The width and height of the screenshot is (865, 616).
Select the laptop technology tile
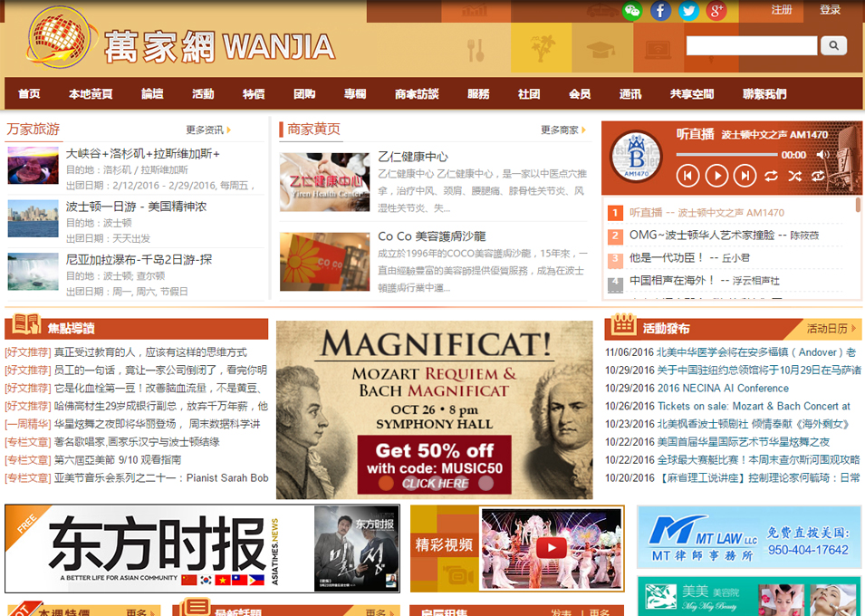pyautogui.click(x=658, y=49)
